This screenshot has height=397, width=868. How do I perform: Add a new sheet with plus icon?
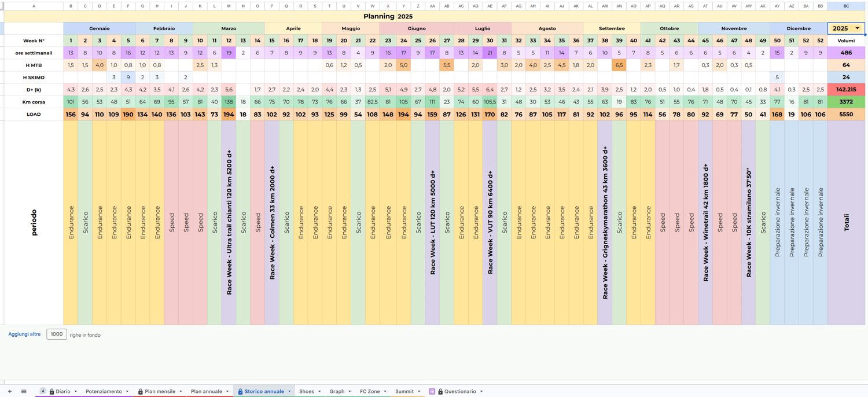(x=9, y=392)
